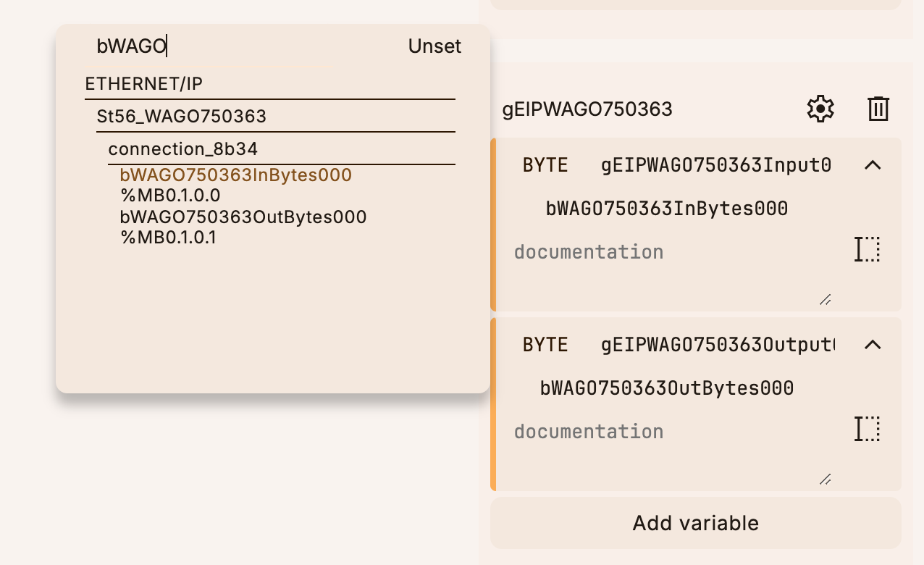Click the Unset button in the picker
The width and height of the screenshot is (924, 565).
(x=434, y=46)
